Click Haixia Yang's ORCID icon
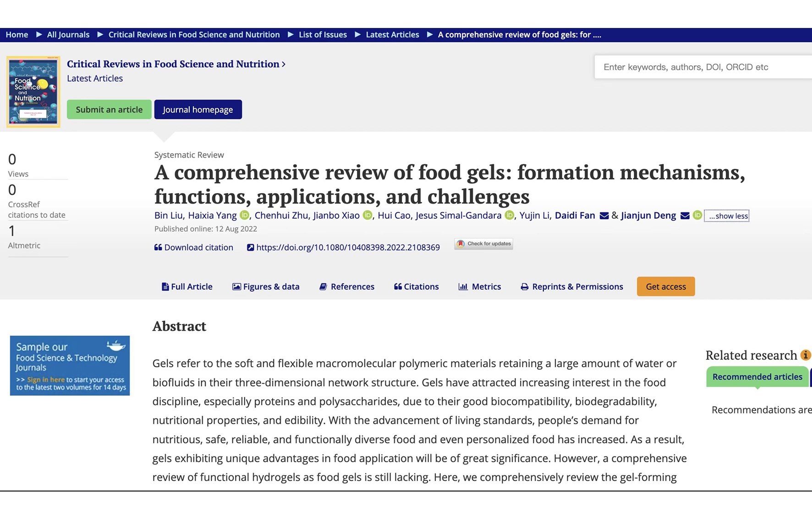The height and width of the screenshot is (520, 812). pos(245,216)
